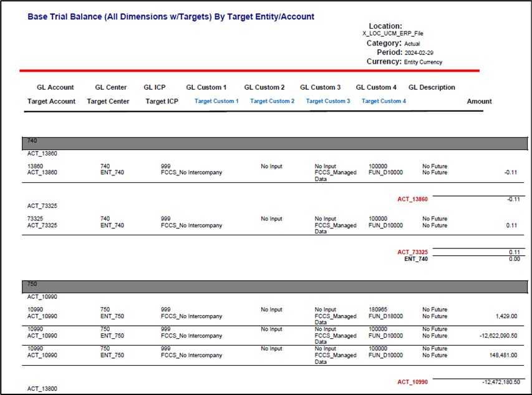Click the blue 'Target Custom 3' header
Image resolution: width=532 pixels, height=395 pixels.
328,101
